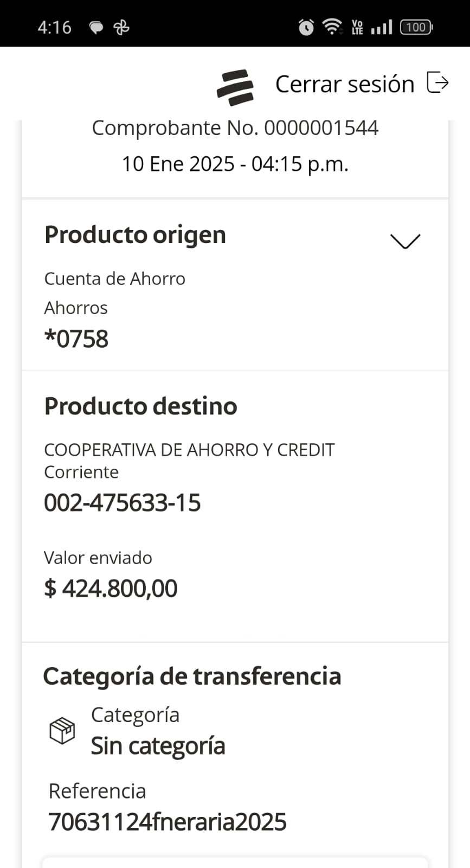The image size is (470, 868).
Task: Tap the Categoría de transferencia heading
Action: click(192, 676)
